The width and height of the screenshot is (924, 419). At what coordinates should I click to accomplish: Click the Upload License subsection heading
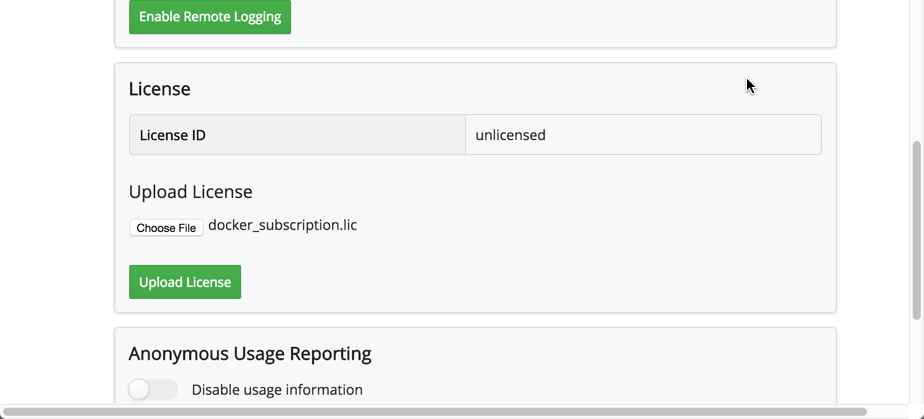coord(190,192)
